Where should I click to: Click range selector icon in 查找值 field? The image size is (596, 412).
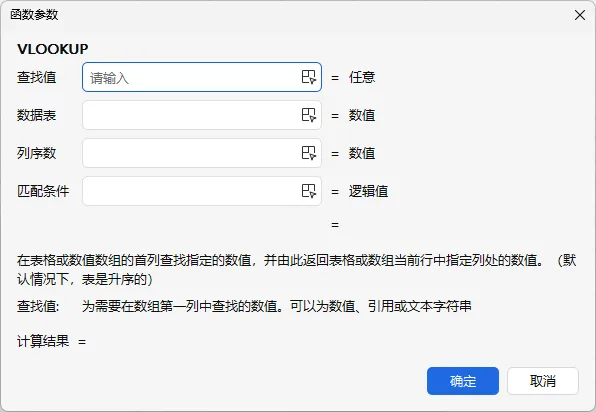[x=309, y=77]
